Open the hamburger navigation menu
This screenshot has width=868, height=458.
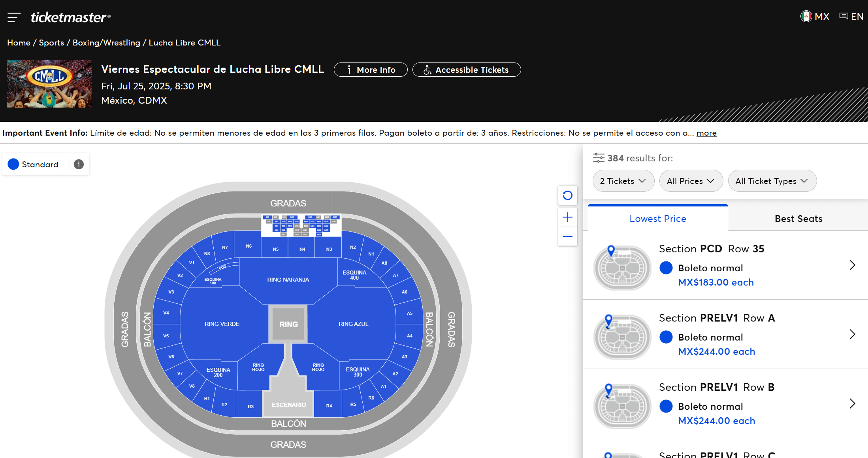pyautogui.click(x=14, y=17)
